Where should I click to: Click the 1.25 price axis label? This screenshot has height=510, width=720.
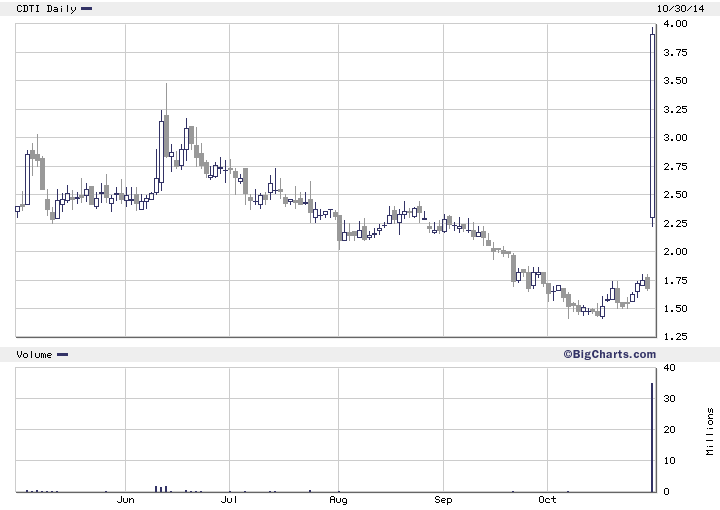coord(675,336)
